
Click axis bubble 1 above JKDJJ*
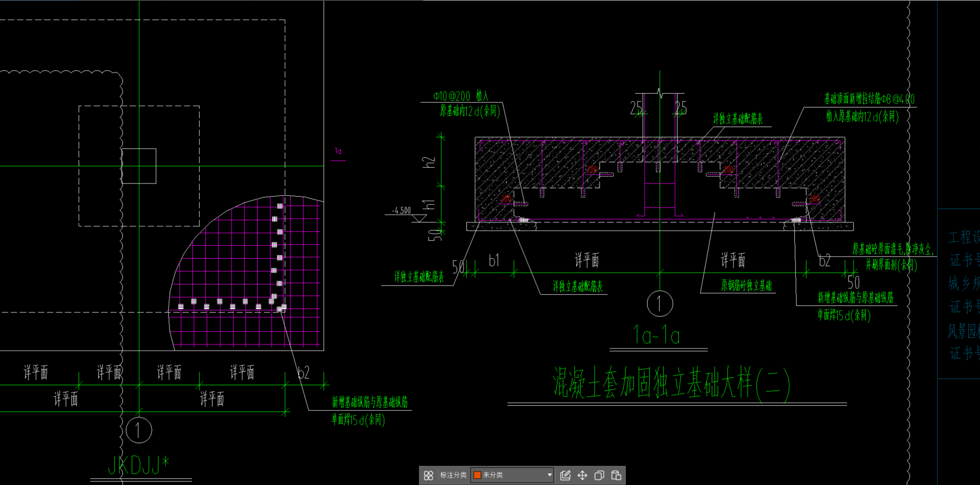coord(139,430)
